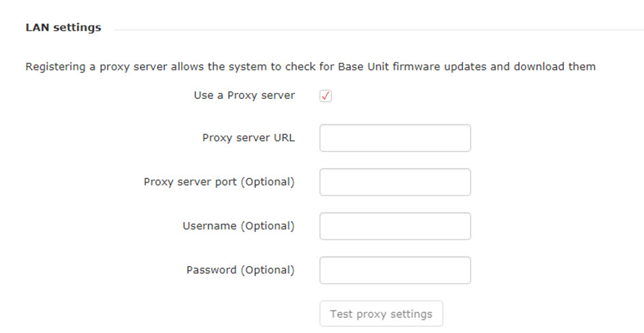Click the "Proxy server port (Optional)" label
This screenshot has height=333, width=644.
tap(219, 182)
